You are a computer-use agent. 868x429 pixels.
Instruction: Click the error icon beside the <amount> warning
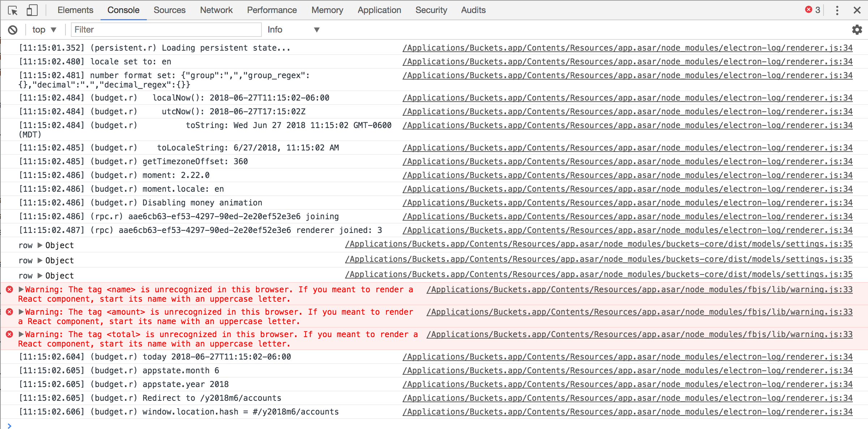(x=9, y=311)
